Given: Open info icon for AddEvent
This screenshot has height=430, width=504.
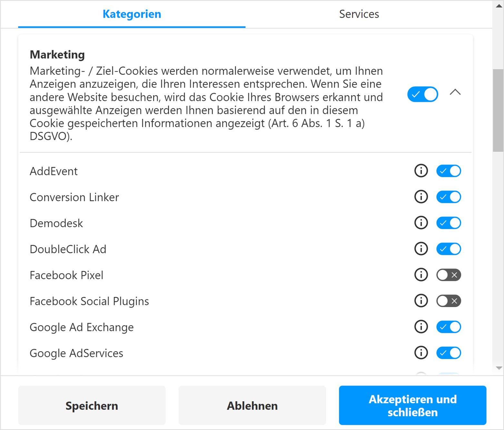Looking at the screenshot, I should point(421,171).
